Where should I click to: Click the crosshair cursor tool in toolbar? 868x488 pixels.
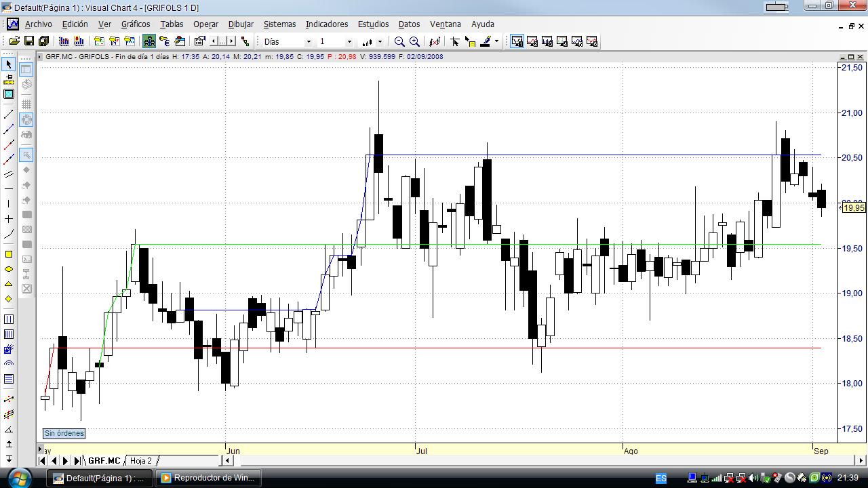pyautogui.click(x=455, y=41)
